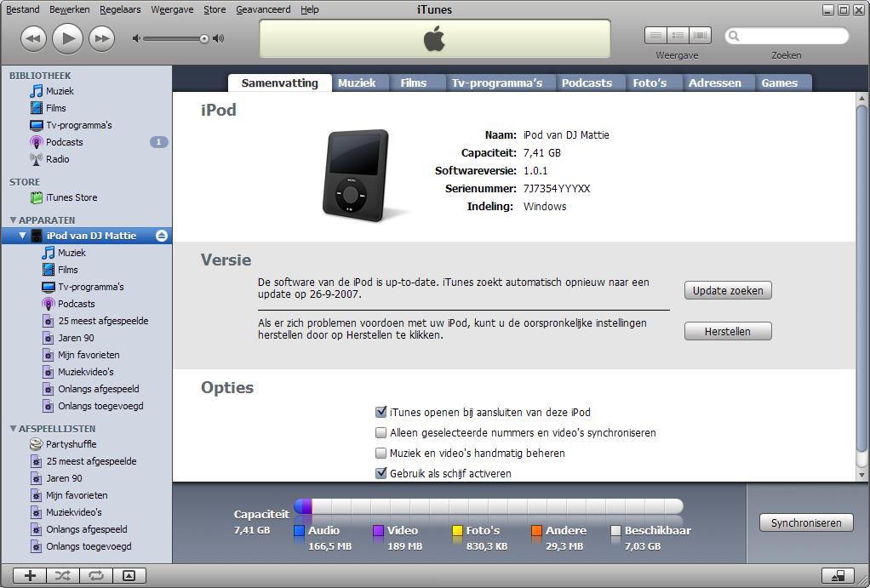The width and height of the screenshot is (870, 588).
Task: Click the volume mute speaker icon
Action: (x=136, y=38)
